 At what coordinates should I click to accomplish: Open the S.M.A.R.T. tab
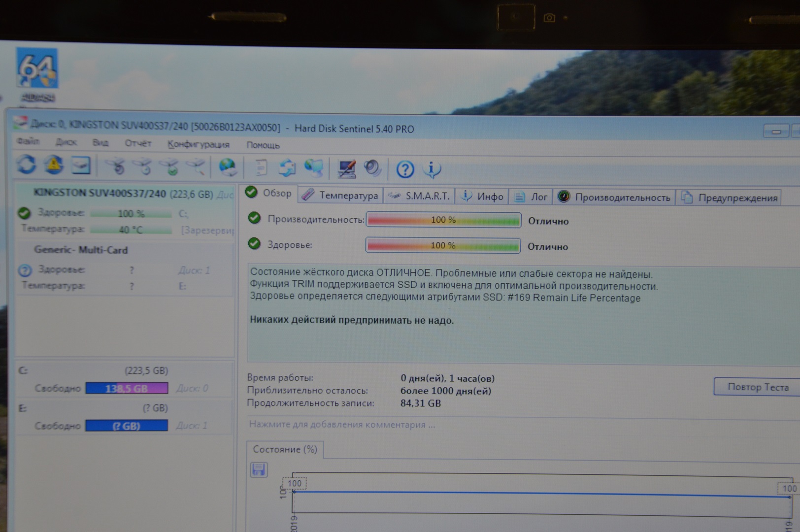click(420, 196)
